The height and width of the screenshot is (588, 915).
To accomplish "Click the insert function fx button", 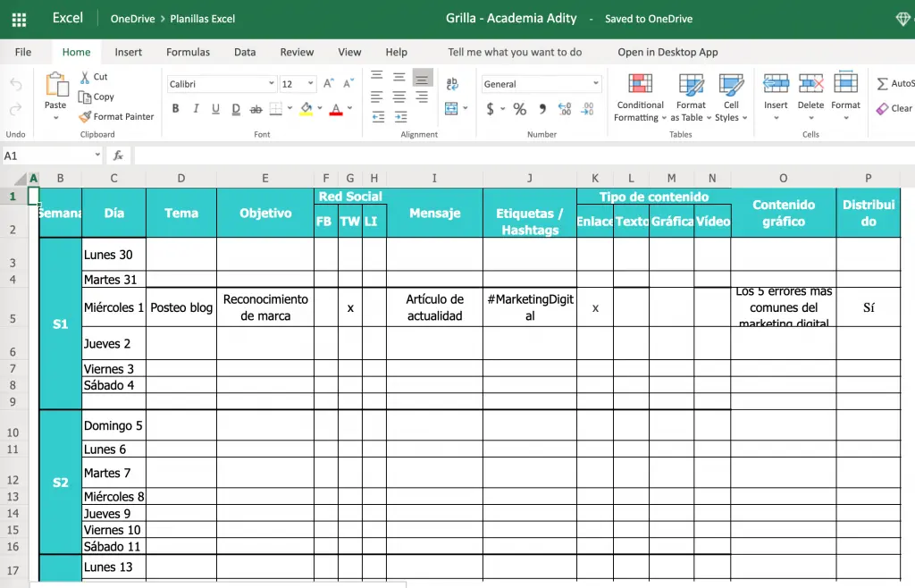I will pos(119,155).
